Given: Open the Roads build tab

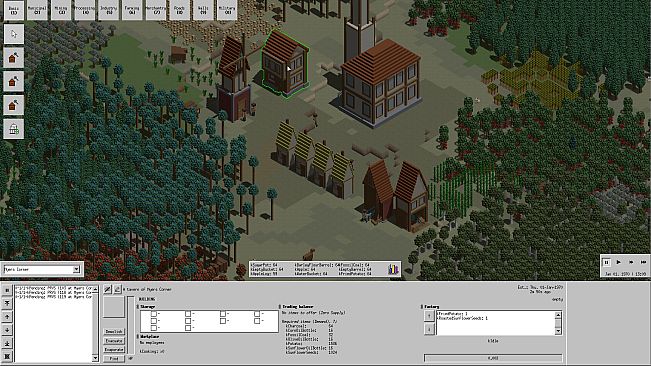Looking at the screenshot, I should coord(180,10).
